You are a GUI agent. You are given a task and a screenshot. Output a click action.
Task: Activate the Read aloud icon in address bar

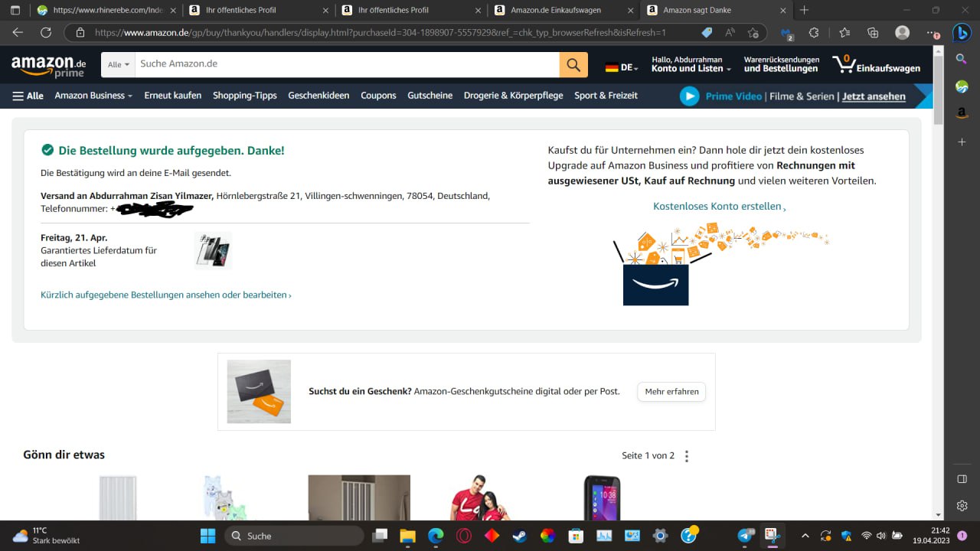730,33
